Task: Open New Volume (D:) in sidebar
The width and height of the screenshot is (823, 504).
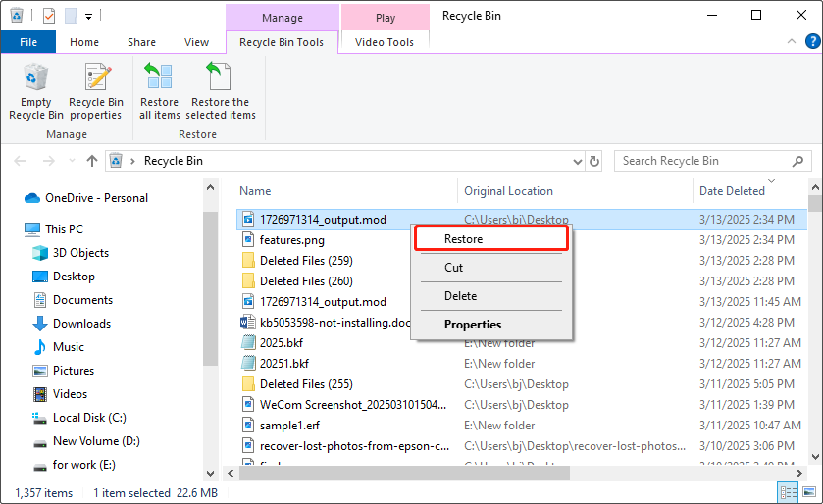Action: tap(96, 441)
